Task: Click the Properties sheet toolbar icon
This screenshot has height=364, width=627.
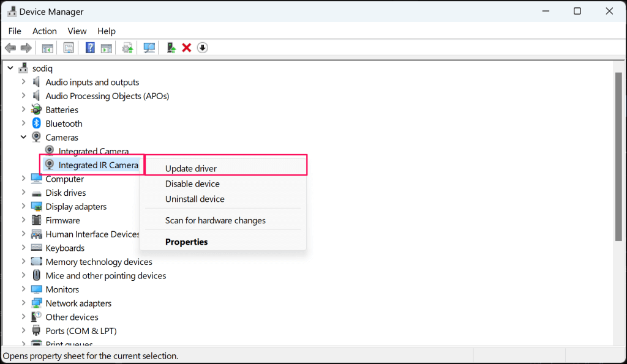Action: point(69,48)
